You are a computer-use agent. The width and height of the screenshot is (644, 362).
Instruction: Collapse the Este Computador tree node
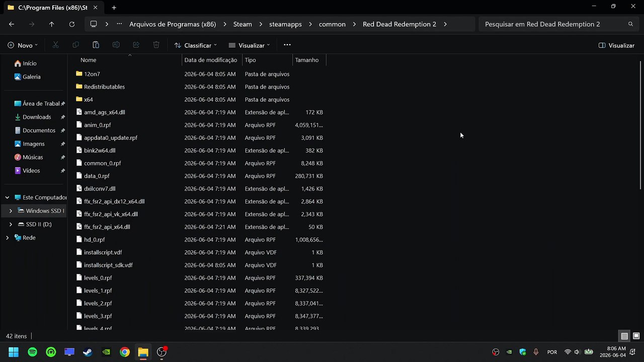[7, 198]
